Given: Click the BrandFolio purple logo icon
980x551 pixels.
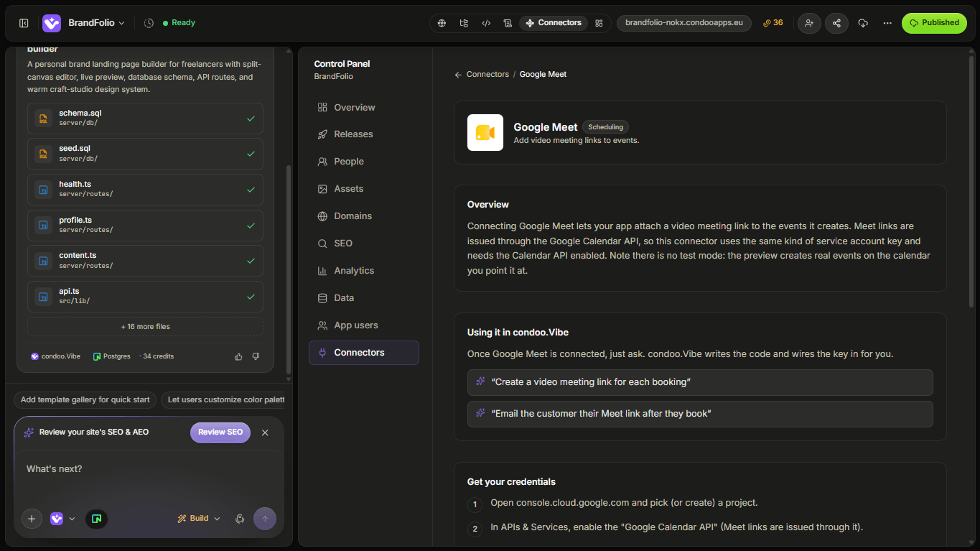Looking at the screenshot, I should [x=52, y=23].
